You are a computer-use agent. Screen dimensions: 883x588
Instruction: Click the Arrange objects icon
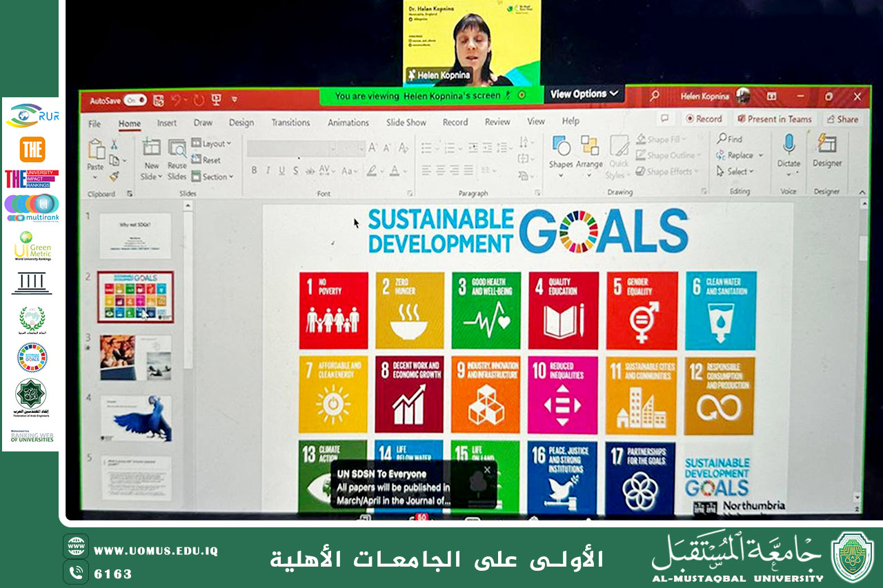tap(589, 146)
